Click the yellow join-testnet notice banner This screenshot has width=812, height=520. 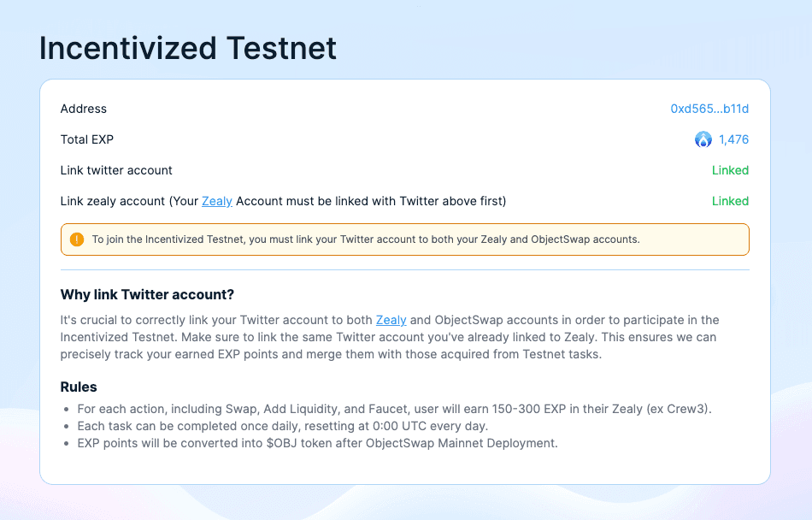tap(405, 239)
